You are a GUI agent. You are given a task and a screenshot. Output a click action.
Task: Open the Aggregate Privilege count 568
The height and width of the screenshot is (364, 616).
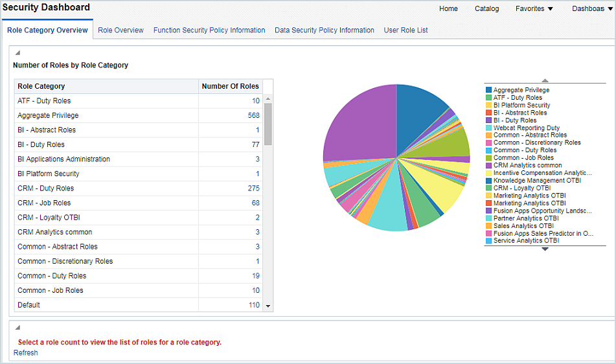coord(253,115)
